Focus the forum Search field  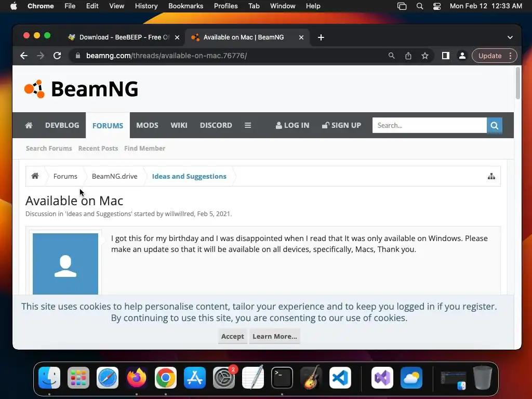(x=430, y=125)
